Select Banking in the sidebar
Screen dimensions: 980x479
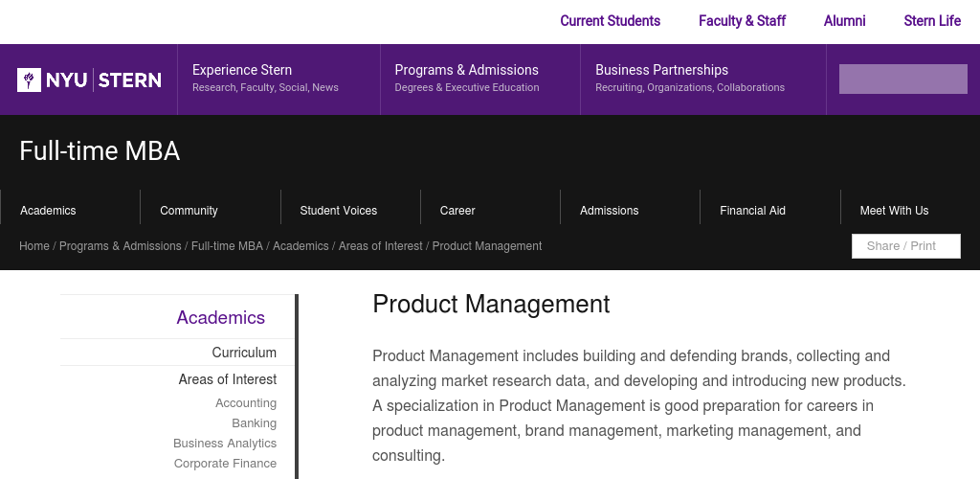(x=255, y=423)
